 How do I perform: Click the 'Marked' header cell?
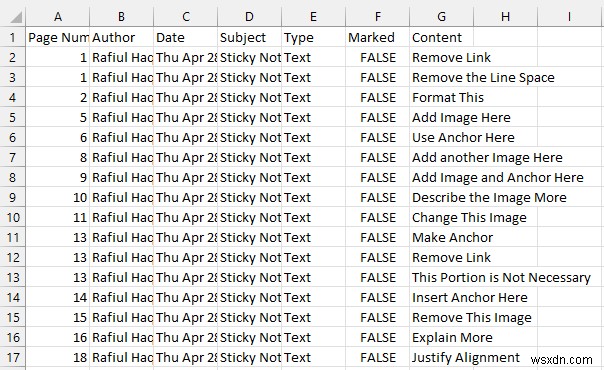378,37
